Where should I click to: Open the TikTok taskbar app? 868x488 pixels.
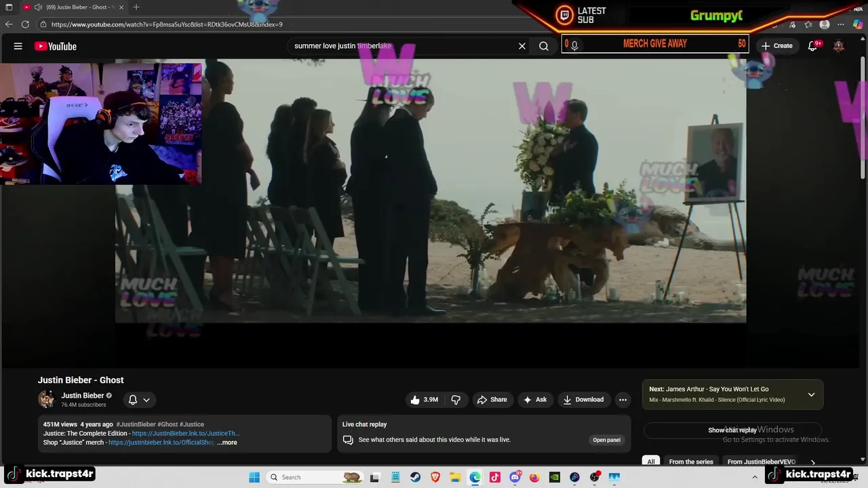(495, 477)
